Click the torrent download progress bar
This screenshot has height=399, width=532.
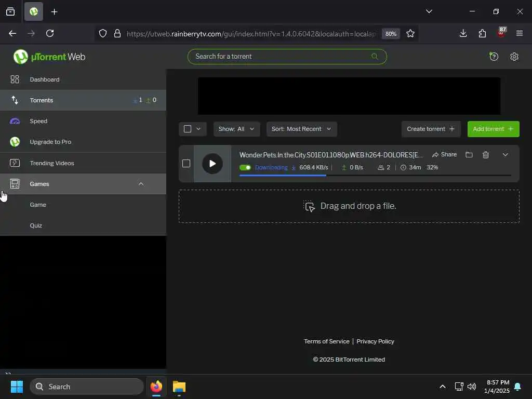point(375,176)
